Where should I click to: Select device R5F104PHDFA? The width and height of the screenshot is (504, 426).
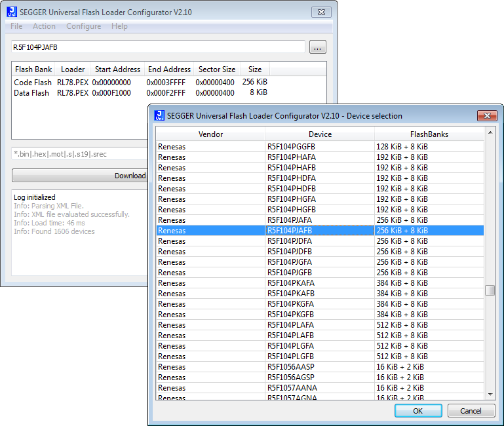click(x=320, y=178)
